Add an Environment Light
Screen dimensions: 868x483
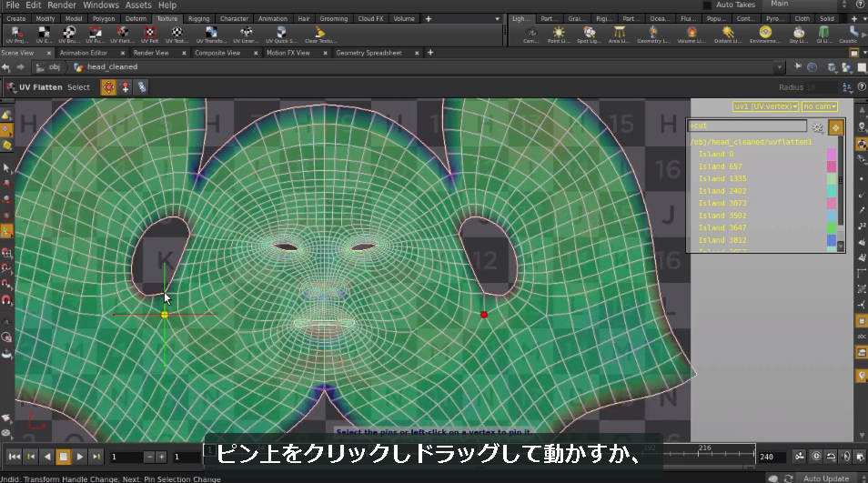tap(765, 35)
